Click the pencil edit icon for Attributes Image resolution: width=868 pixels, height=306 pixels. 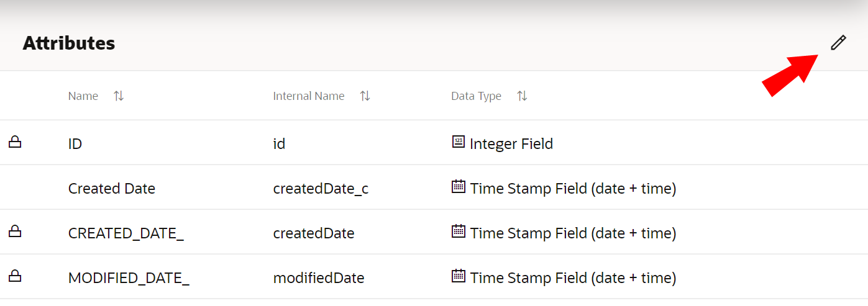(x=838, y=43)
